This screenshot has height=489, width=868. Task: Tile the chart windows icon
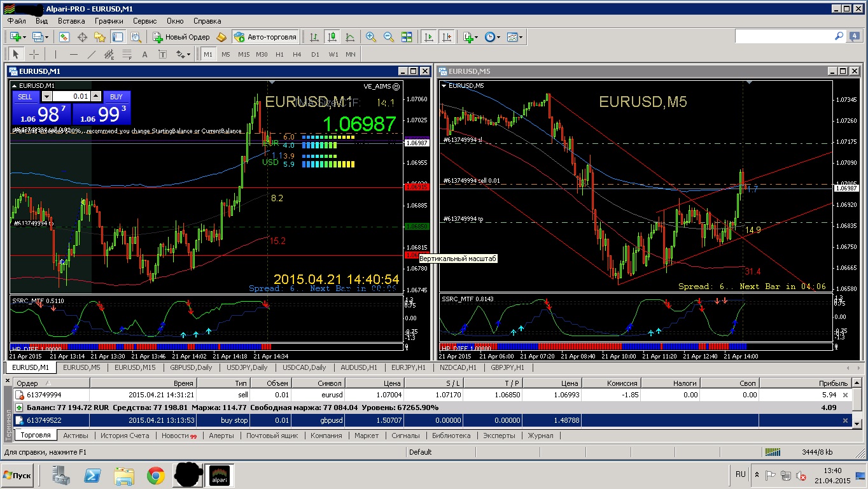click(407, 37)
